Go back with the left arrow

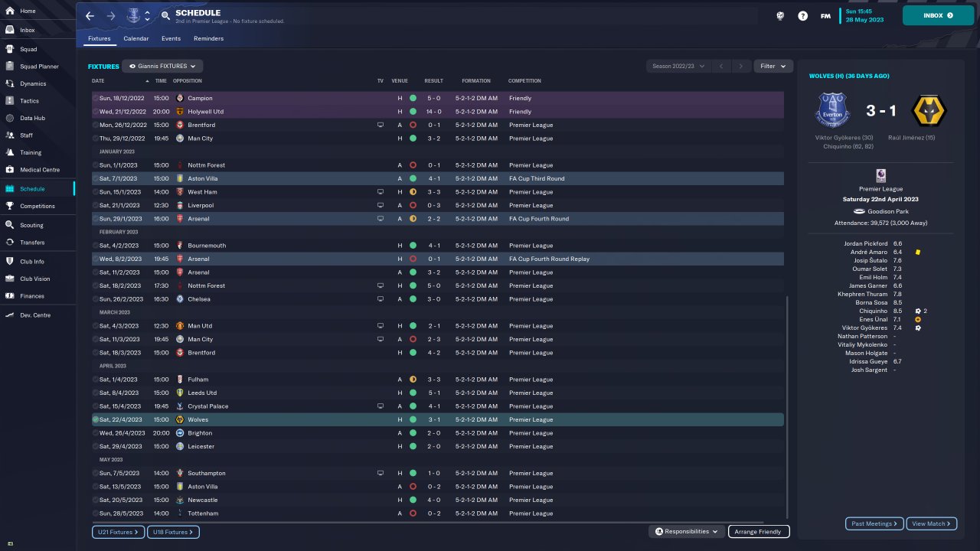pyautogui.click(x=90, y=15)
